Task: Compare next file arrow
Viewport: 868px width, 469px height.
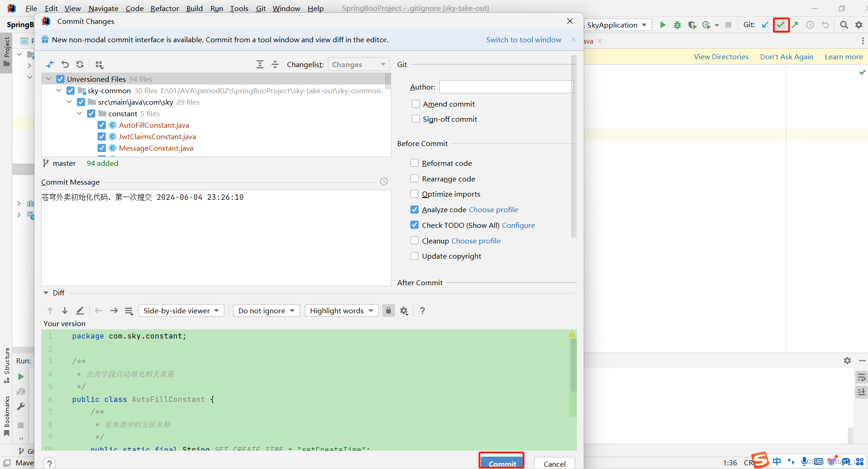Action: click(114, 311)
